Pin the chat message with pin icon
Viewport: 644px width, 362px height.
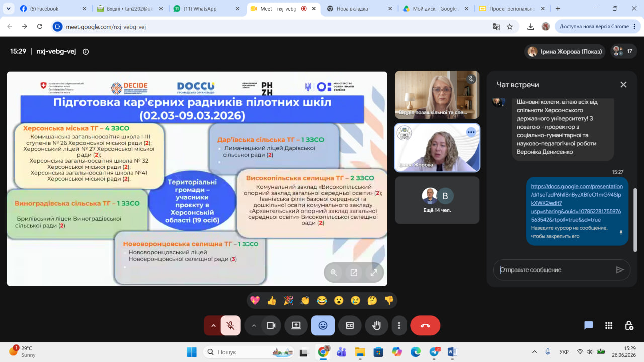click(621, 233)
